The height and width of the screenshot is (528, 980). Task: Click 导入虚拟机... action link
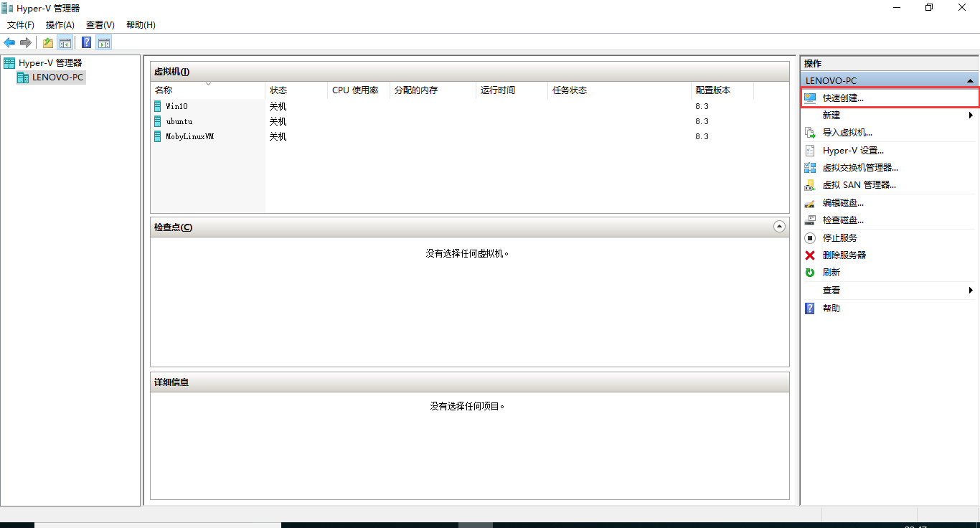tap(847, 133)
